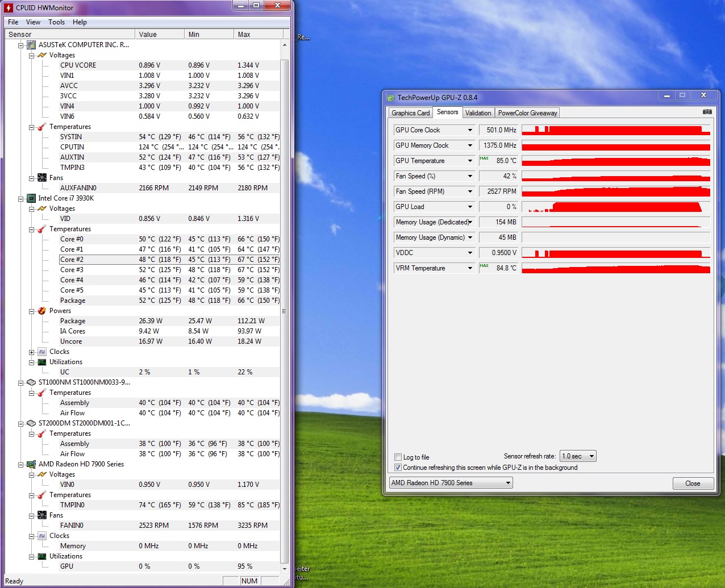Select the Sensors tab in GPU-Z

tap(447, 112)
